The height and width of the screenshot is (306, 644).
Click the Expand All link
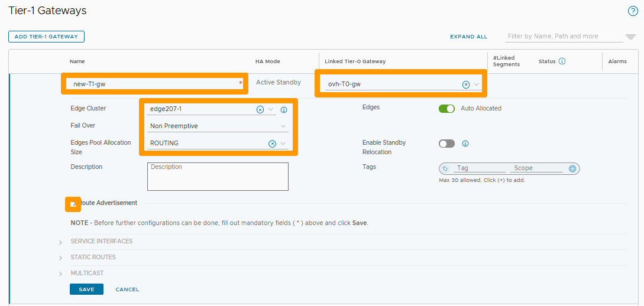468,37
